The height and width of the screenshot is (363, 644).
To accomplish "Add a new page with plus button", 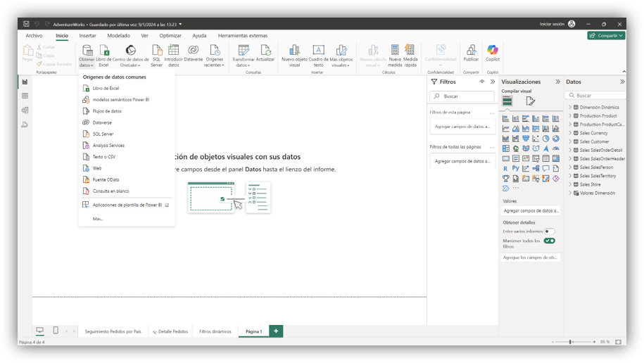I will [x=276, y=331].
